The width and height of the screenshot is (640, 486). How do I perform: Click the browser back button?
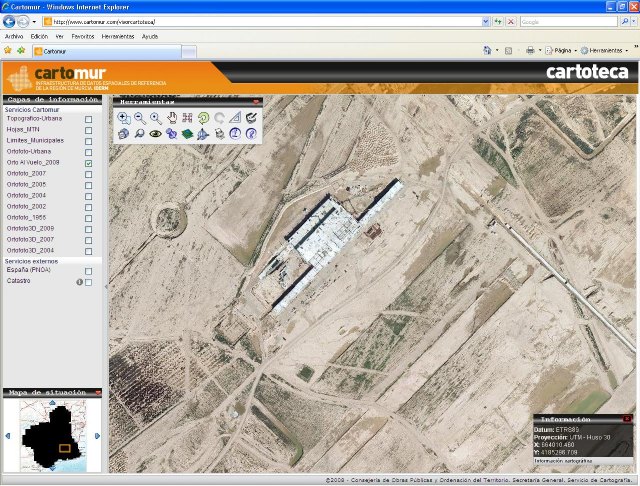(12, 20)
